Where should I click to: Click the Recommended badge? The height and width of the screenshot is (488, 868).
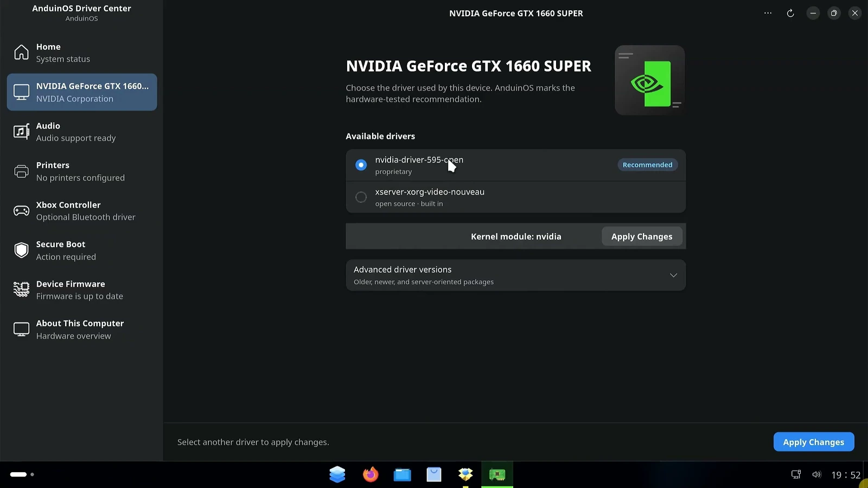647,165
